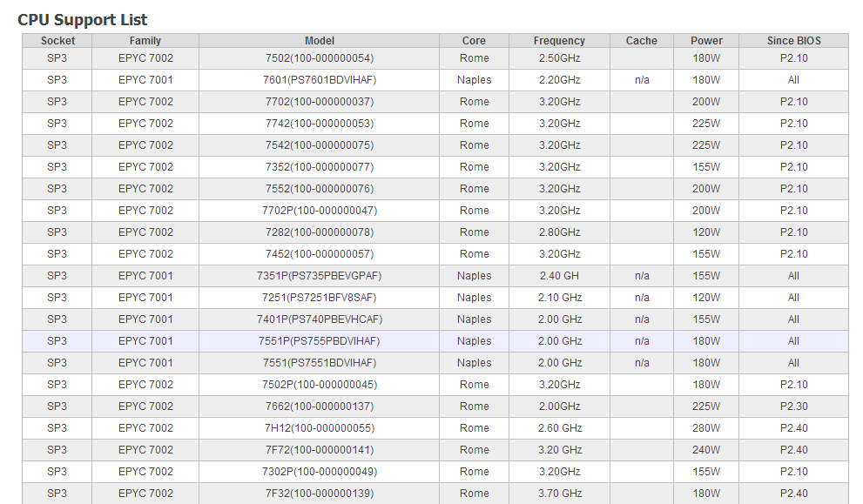Select model 7502P(100-000000045) cell
This screenshot has width=863, height=504.
[320, 385]
